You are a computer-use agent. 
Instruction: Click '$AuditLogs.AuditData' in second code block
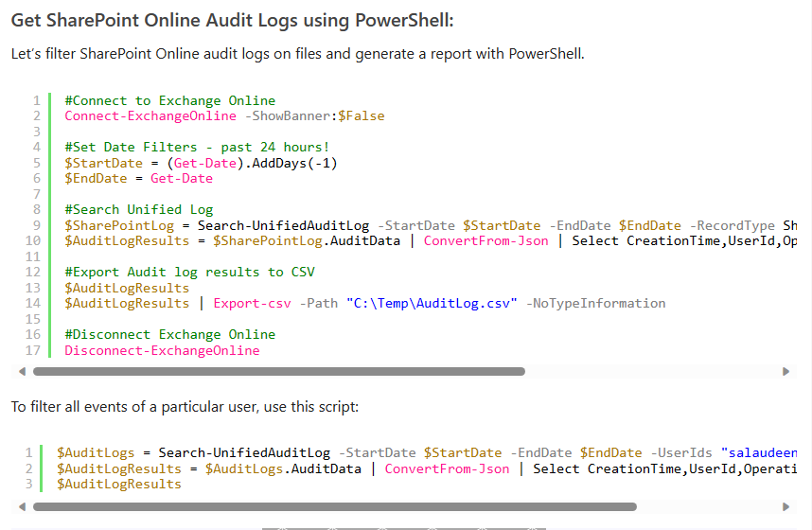click(x=283, y=468)
